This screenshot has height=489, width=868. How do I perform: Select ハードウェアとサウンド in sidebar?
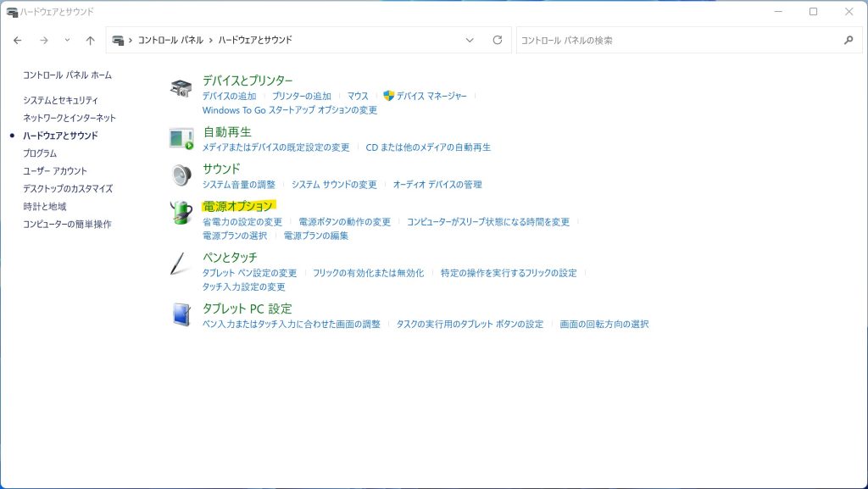click(x=60, y=136)
